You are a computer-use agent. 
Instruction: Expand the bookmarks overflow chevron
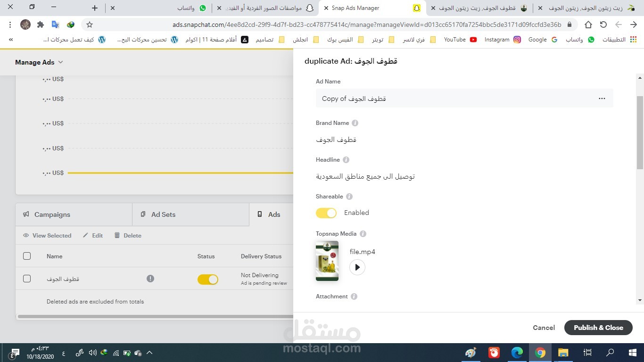click(10, 40)
